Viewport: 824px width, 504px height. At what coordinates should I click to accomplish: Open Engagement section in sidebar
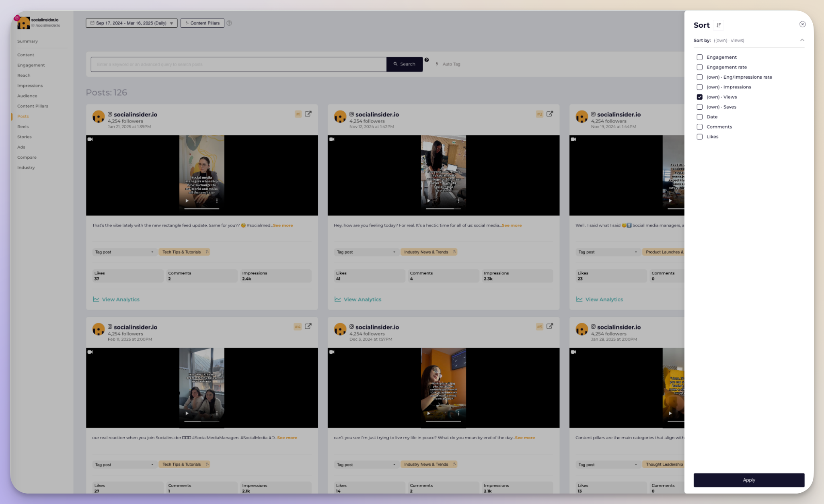click(x=31, y=65)
